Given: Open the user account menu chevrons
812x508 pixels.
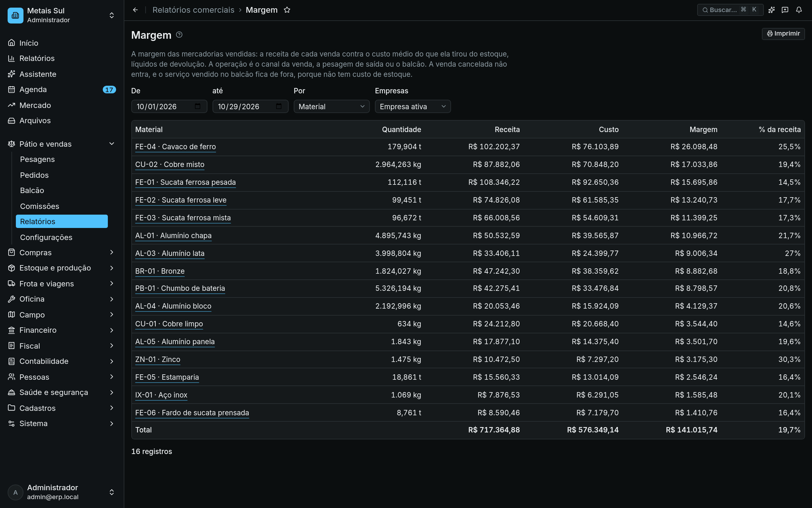Looking at the screenshot, I should click(112, 492).
